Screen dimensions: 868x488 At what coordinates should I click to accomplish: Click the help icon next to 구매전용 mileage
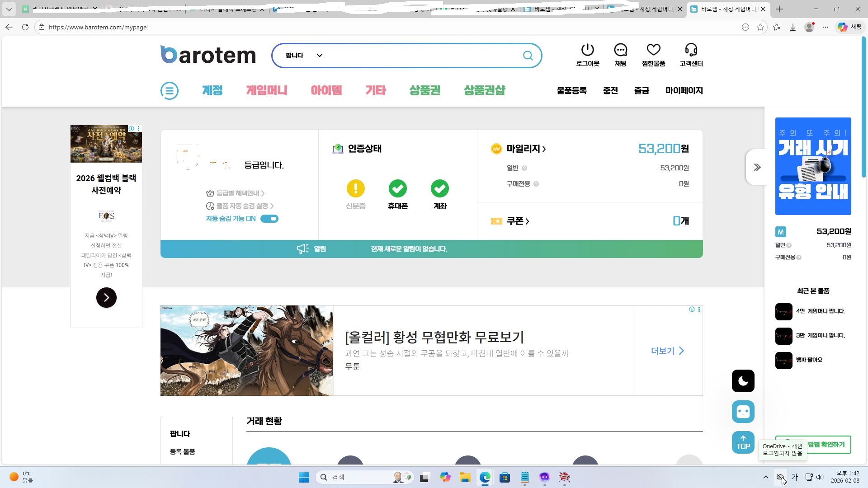(536, 184)
